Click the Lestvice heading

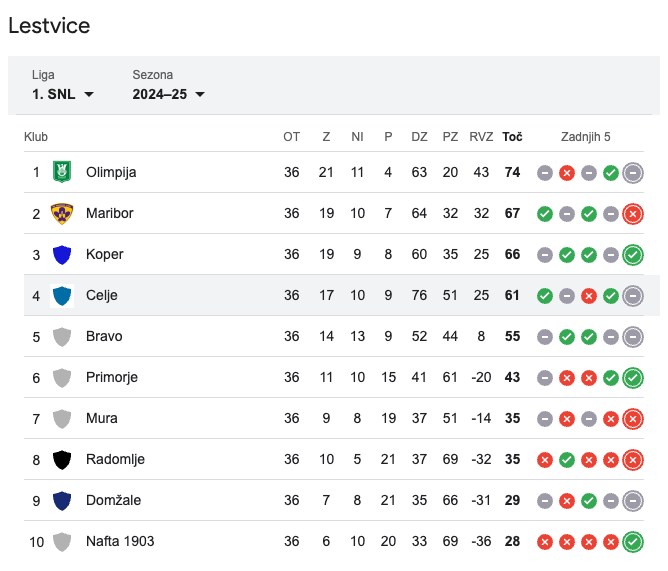pos(49,26)
